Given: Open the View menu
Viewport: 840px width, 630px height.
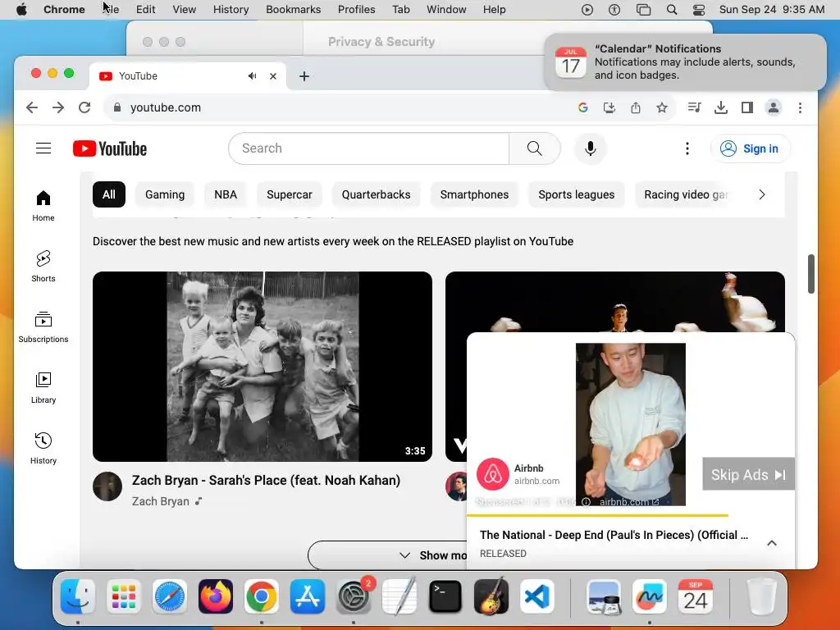Looking at the screenshot, I should (x=185, y=10).
